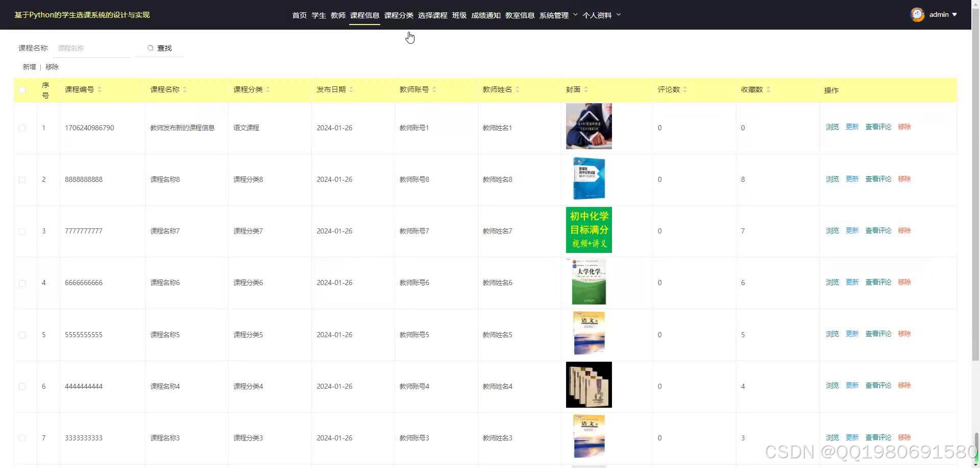Click 查看评论 for 课程名称3

(878, 437)
